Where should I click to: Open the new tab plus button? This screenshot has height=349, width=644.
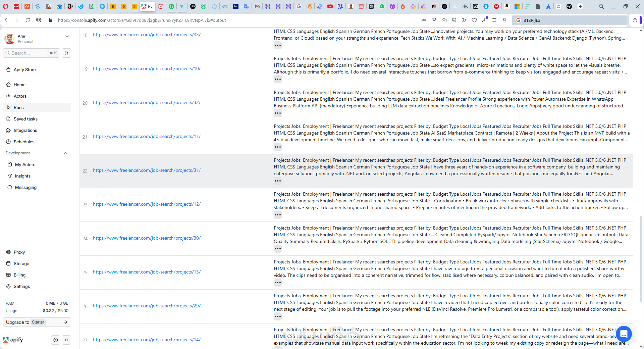click(x=580, y=6)
